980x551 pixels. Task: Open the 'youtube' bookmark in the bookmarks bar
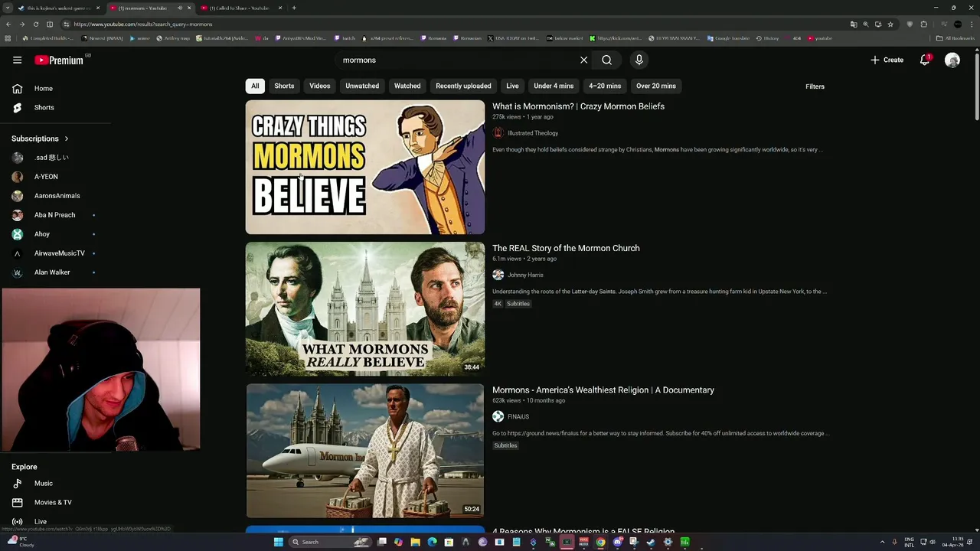[x=820, y=38]
